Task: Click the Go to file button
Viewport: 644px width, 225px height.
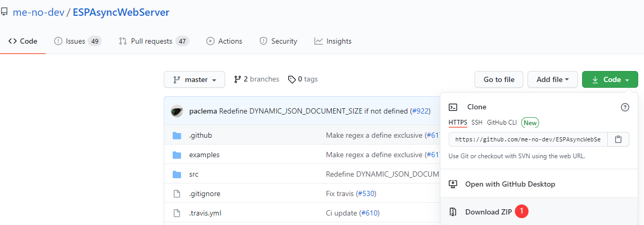Action: (x=499, y=79)
